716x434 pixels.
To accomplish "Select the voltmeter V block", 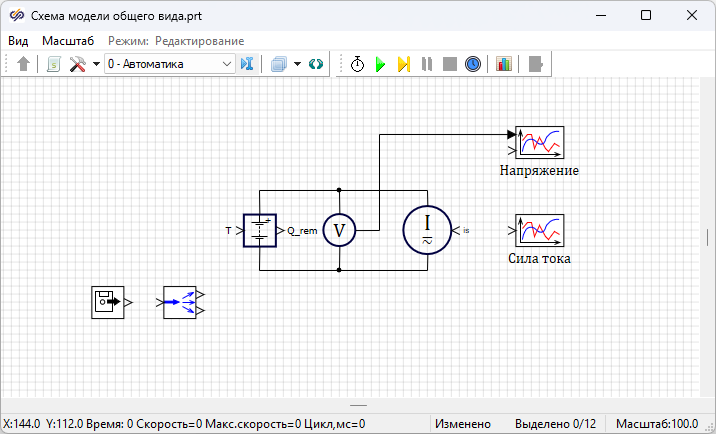I will pos(339,230).
